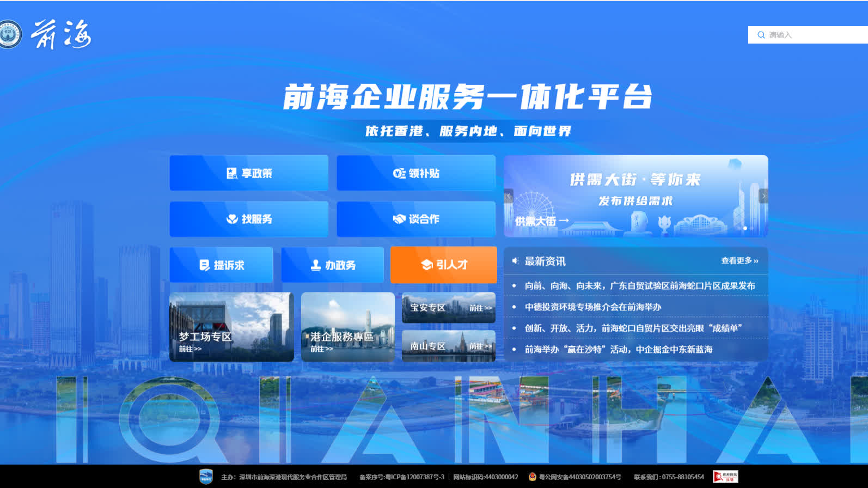Screen dimensions: 868x488
Task: Read news about 中德投资环境专场推介会
Action: 592,307
